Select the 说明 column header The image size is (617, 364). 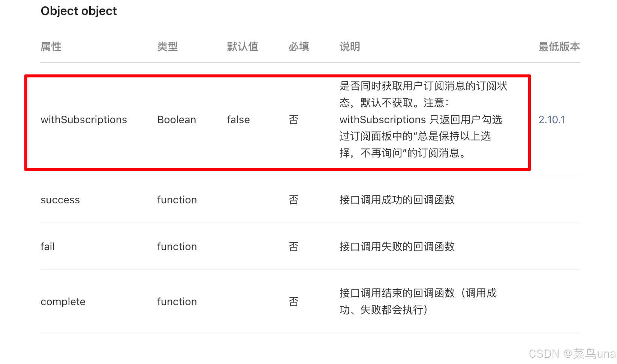click(x=350, y=46)
